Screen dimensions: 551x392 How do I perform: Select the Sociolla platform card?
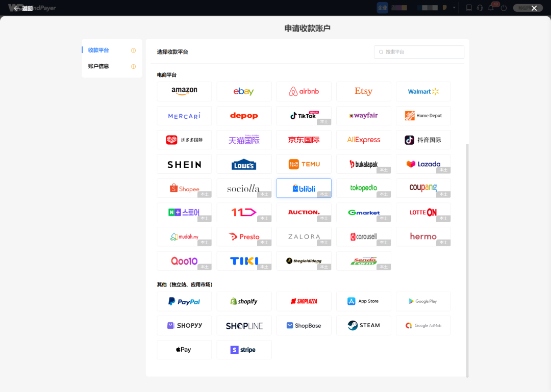tap(244, 188)
